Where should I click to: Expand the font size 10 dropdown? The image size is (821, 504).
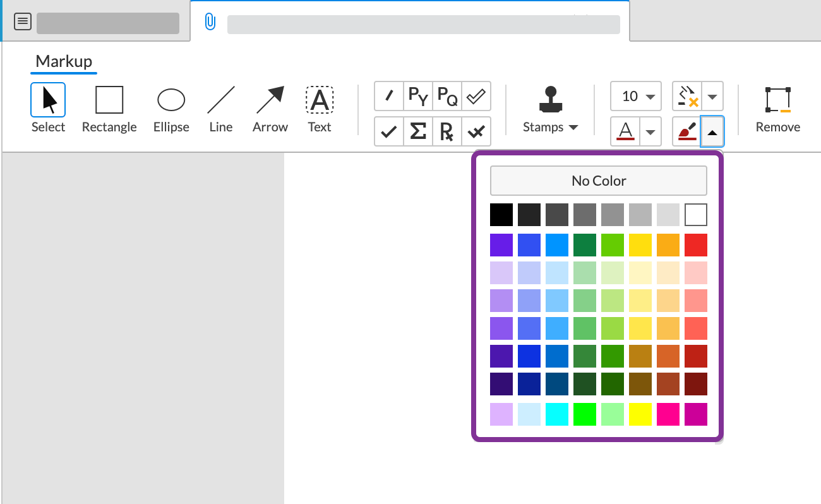pyautogui.click(x=636, y=96)
